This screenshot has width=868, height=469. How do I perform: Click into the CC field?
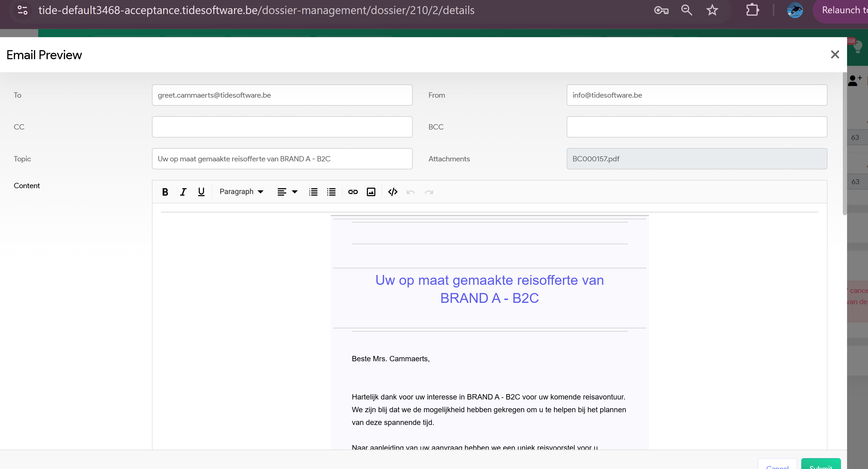tap(282, 127)
